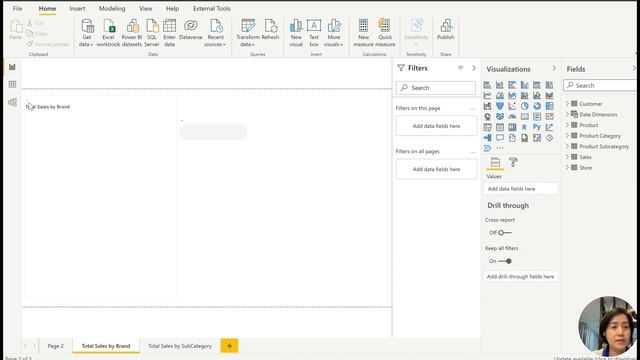Open the Excel workbook data source
This screenshot has height=360, width=640.
(108, 33)
